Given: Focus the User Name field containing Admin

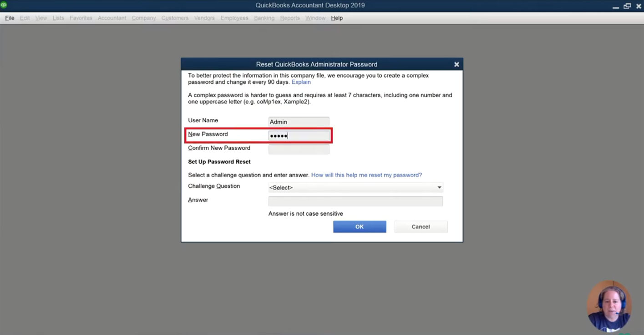Looking at the screenshot, I should coord(299,122).
